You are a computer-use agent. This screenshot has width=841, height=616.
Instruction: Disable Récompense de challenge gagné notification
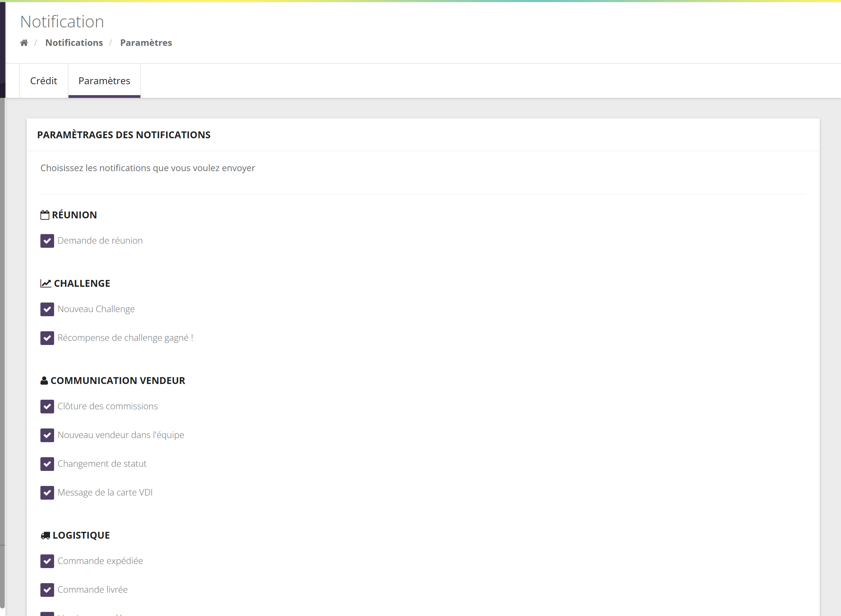(47, 338)
